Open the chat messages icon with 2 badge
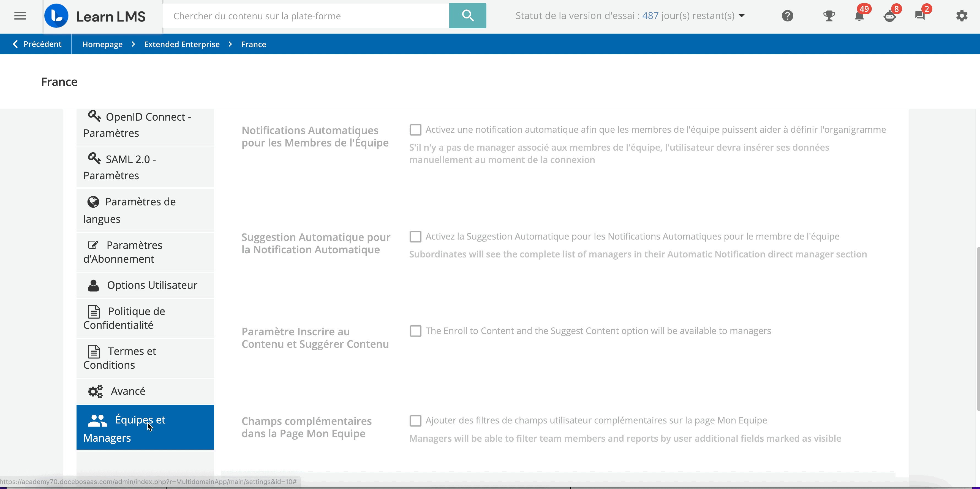Viewport: 980px width, 489px height. [920, 16]
